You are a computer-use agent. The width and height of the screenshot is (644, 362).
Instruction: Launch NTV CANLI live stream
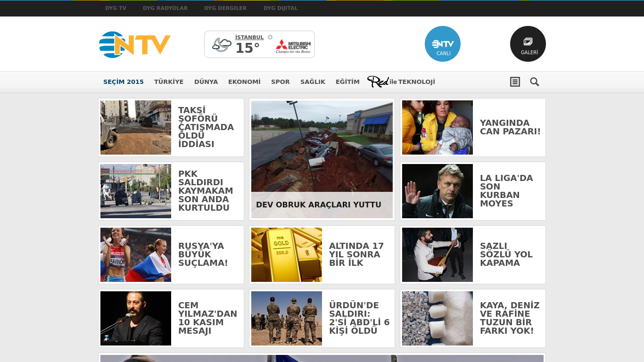tap(442, 43)
